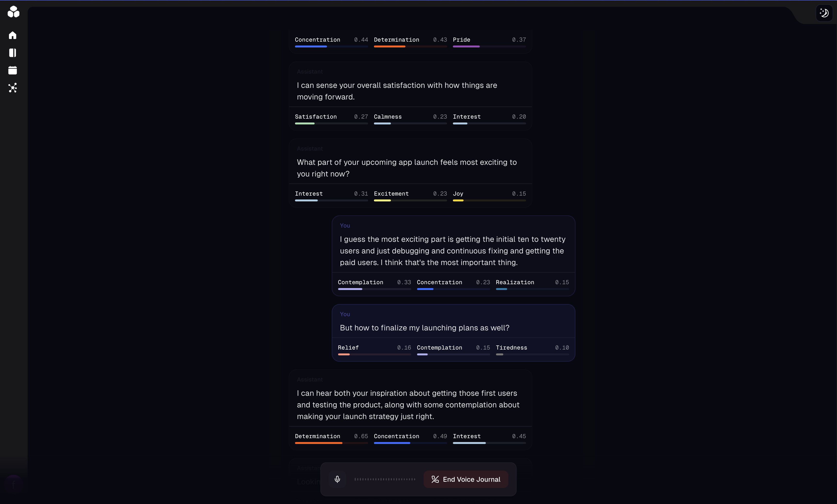The image size is (837, 504).
Task: Click the Satisfaction 0.27 emotion bar
Action: [331, 123]
